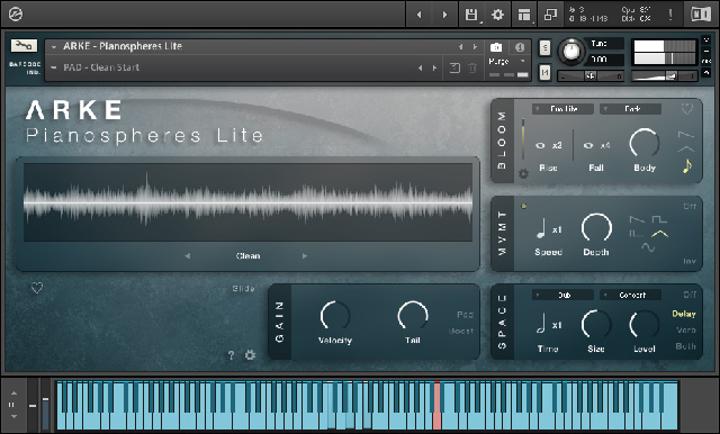Open the Dub delay type dropdown
This screenshot has width=720, height=434.
point(563,295)
